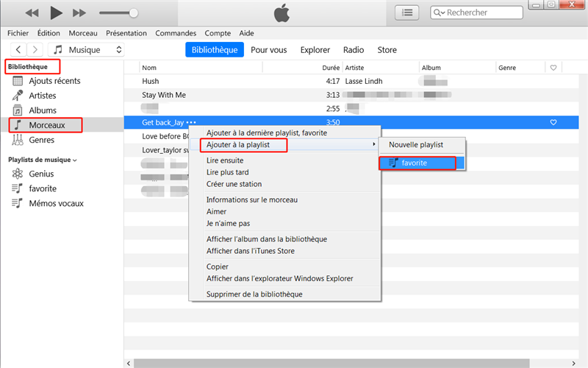This screenshot has width=588, height=368.
Task: Open the Présentation menu
Action: pos(126,33)
